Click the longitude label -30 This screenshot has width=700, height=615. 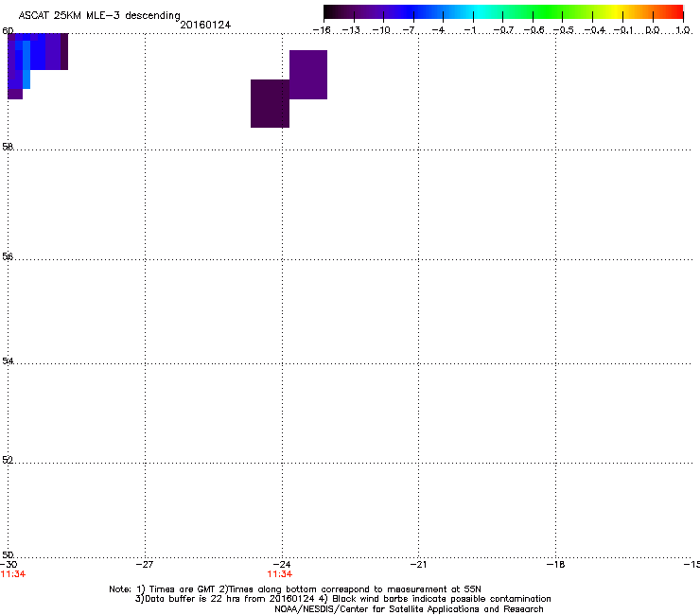(x=9, y=565)
